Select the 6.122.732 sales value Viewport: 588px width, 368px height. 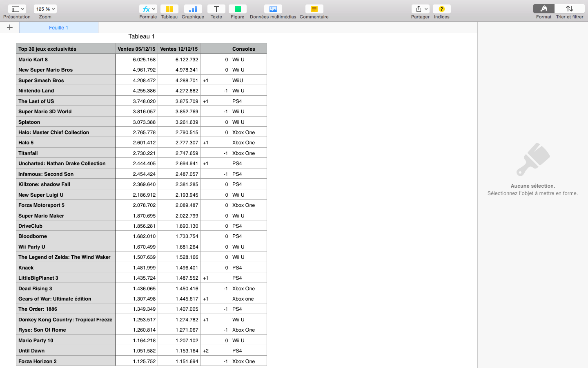point(179,59)
